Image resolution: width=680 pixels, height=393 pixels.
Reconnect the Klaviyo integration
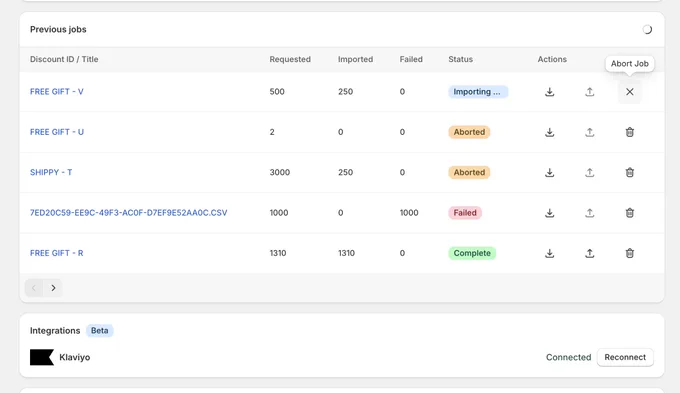coord(625,357)
